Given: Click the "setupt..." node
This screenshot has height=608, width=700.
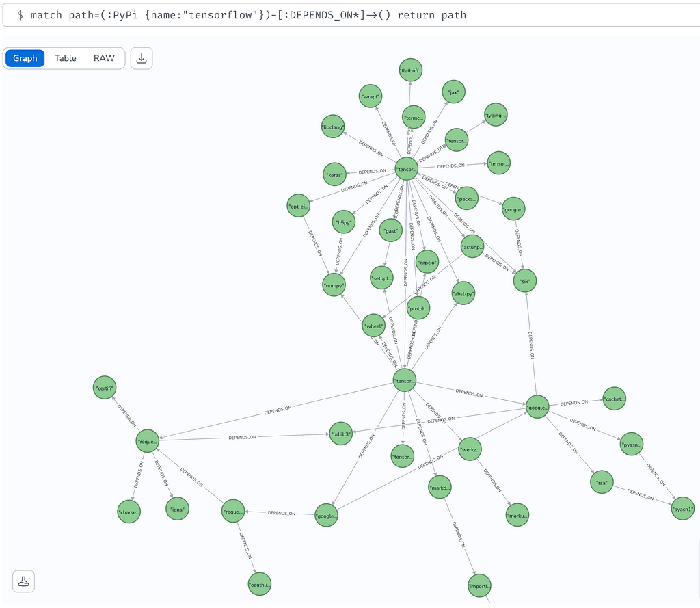Looking at the screenshot, I should coord(381,278).
